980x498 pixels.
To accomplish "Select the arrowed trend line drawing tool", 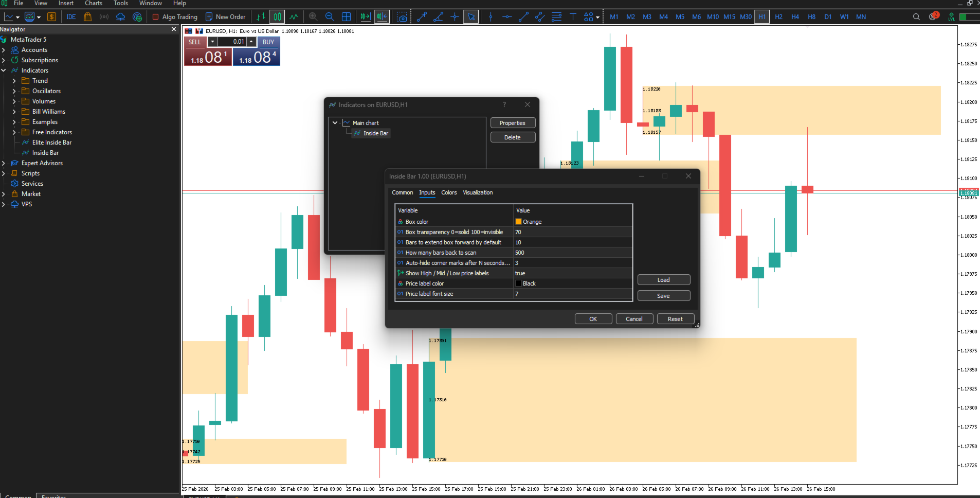I will tap(422, 17).
